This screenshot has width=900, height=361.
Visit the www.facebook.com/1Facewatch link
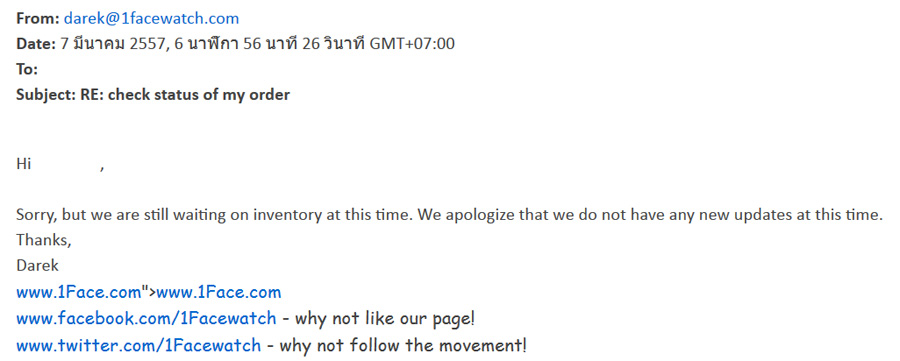(146, 318)
